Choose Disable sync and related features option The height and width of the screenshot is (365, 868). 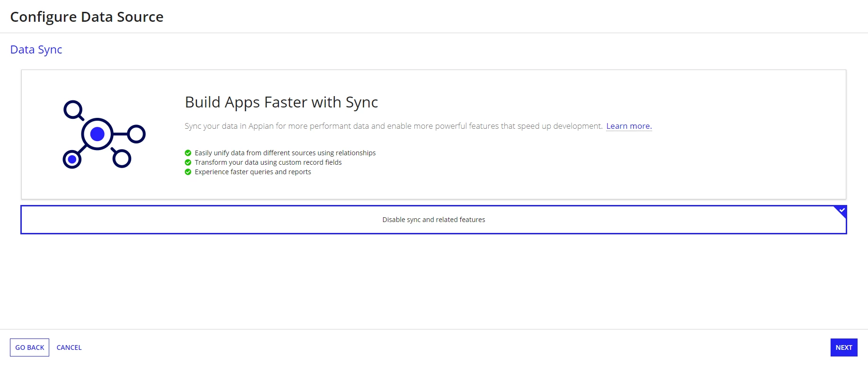pos(434,220)
